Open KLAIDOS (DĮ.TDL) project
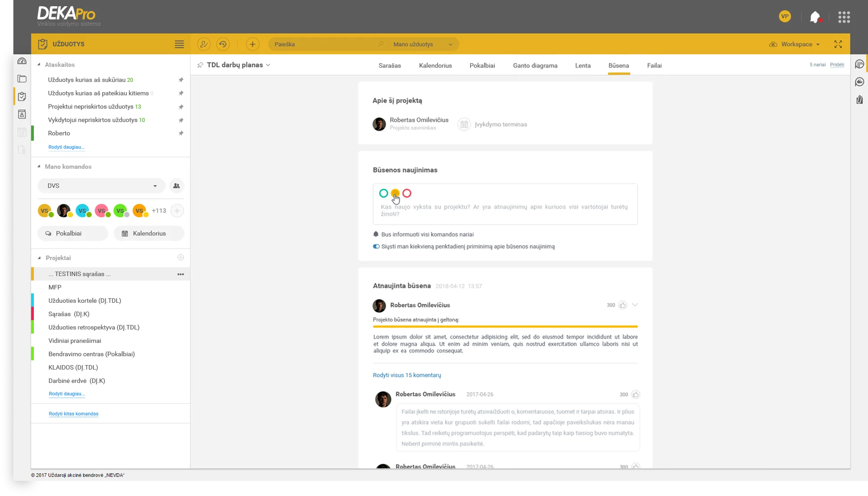The image size is (868, 496). tap(110, 367)
